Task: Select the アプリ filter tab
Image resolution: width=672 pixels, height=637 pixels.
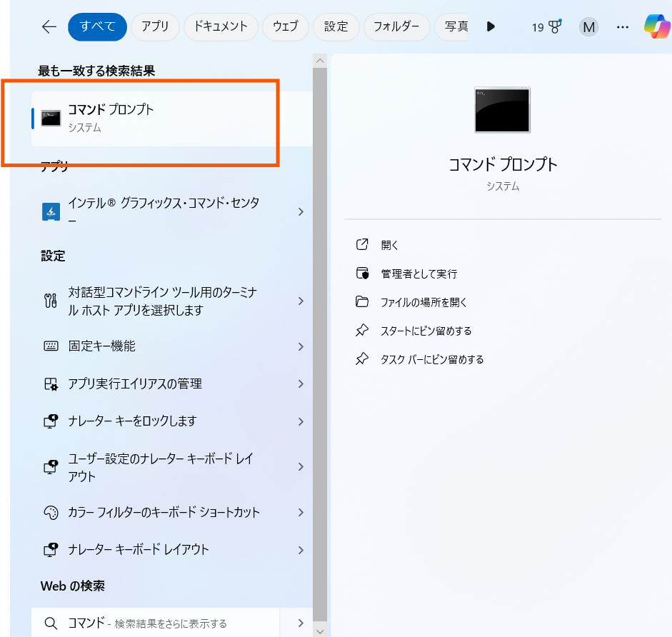Action: [155, 27]
